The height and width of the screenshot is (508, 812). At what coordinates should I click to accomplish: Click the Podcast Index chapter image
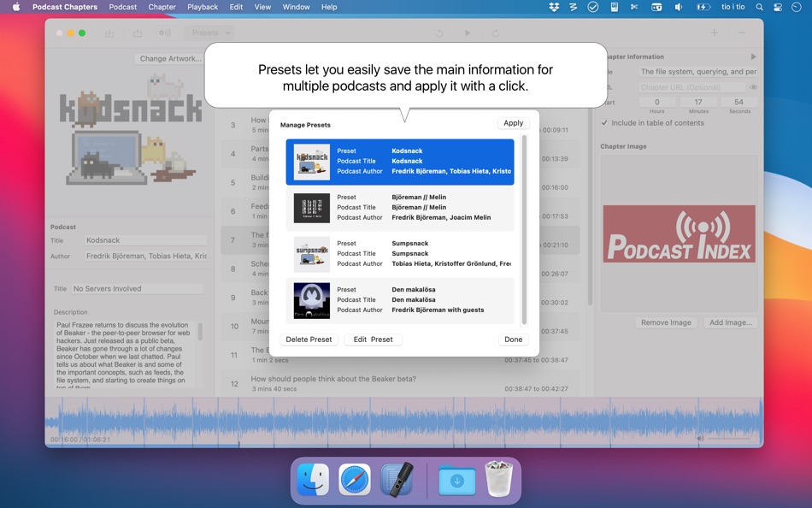(679, 233)
